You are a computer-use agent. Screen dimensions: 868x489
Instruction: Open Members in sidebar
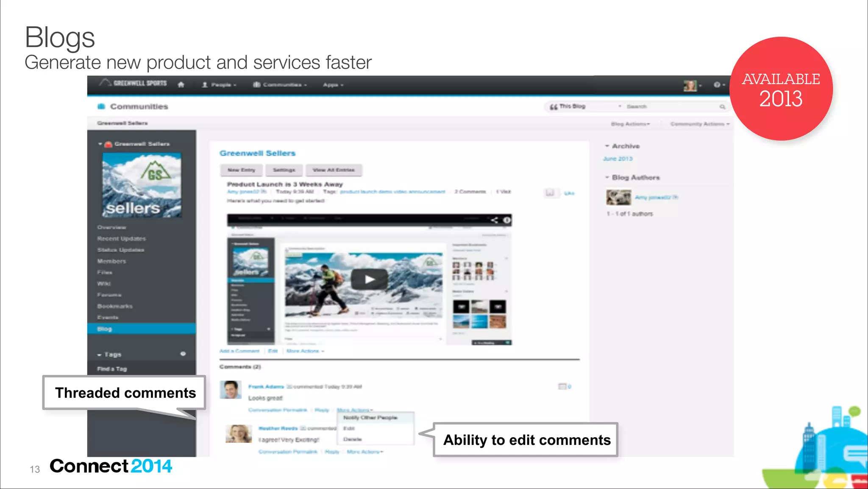111,261
